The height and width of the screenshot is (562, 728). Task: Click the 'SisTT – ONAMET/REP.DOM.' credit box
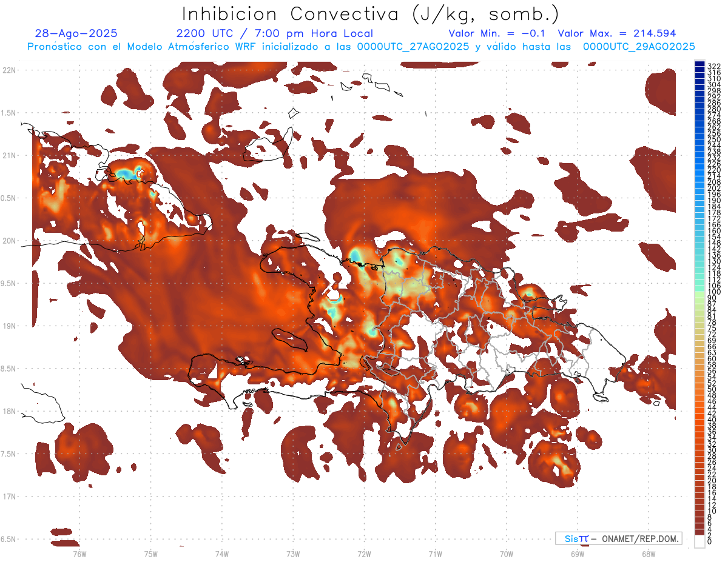619,538
